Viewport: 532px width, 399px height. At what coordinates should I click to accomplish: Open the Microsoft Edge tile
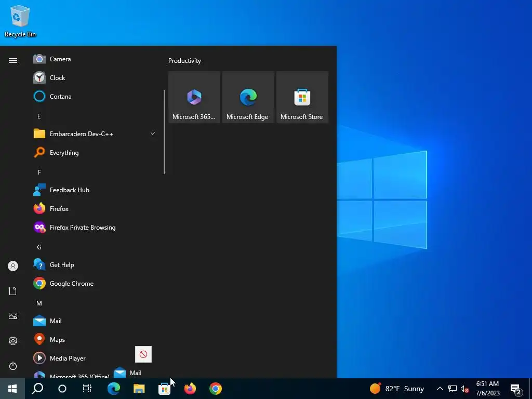click(248, 97)
